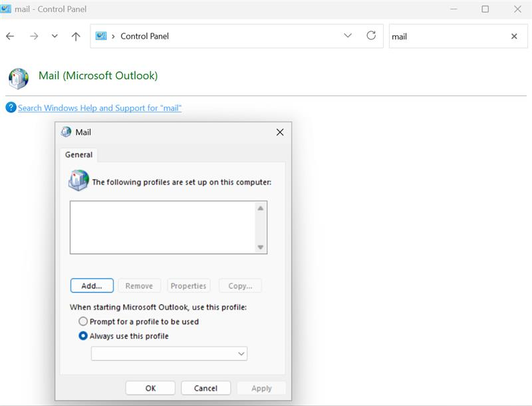Open Mail (Microsoft Outlook) icon in results

coord(19,78)
